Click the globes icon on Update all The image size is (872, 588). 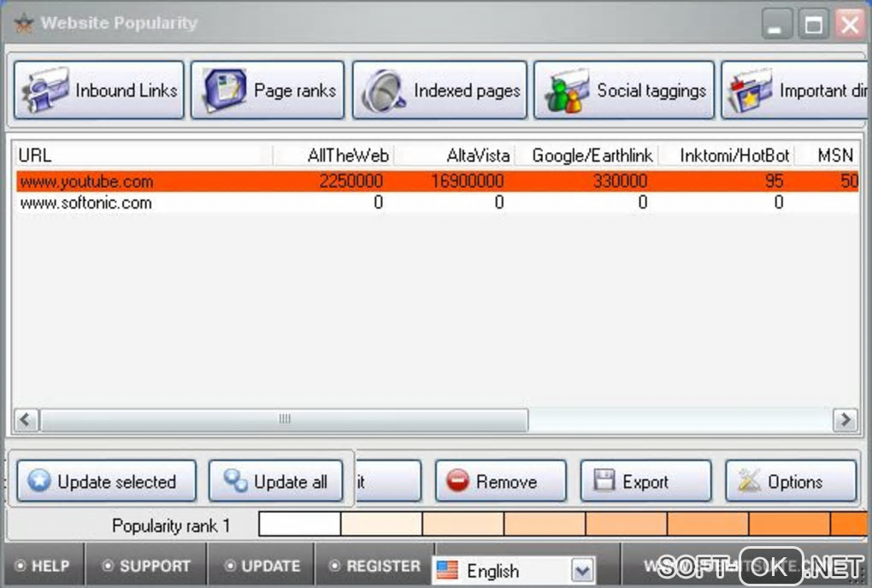click(x=235, y=480)
